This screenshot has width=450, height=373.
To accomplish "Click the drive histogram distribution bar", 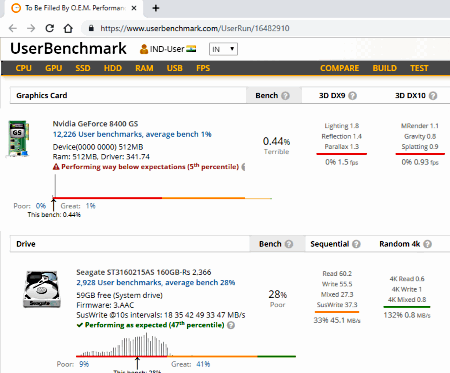I will point(186,356).
